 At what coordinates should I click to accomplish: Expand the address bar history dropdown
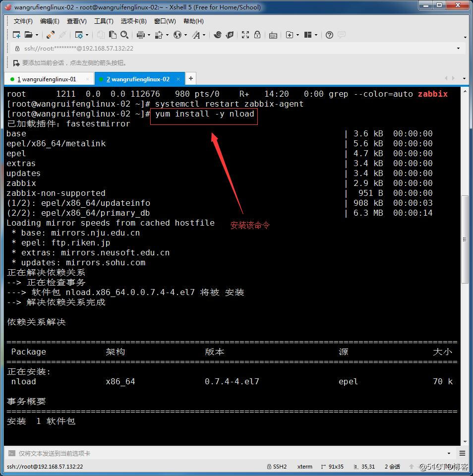click(x=458, y=48)
